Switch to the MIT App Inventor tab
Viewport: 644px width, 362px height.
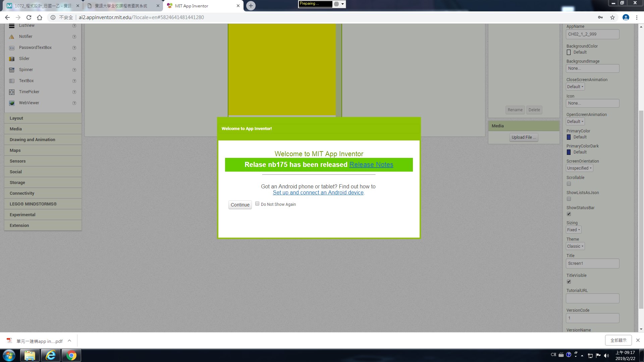pyautogui.click(x=203, y=6)
